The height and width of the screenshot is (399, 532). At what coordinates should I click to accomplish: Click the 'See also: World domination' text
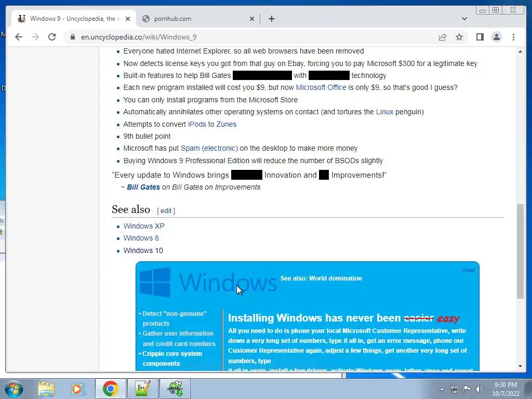321,278
